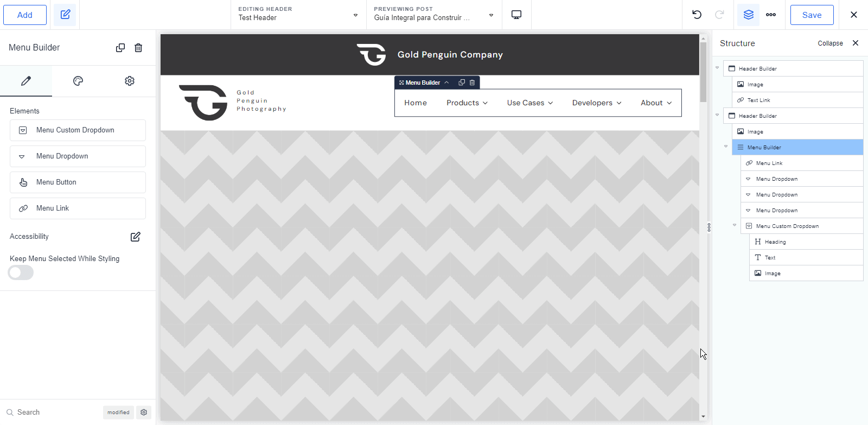
Task: Open the About menu dropdown
Action: 656,103
